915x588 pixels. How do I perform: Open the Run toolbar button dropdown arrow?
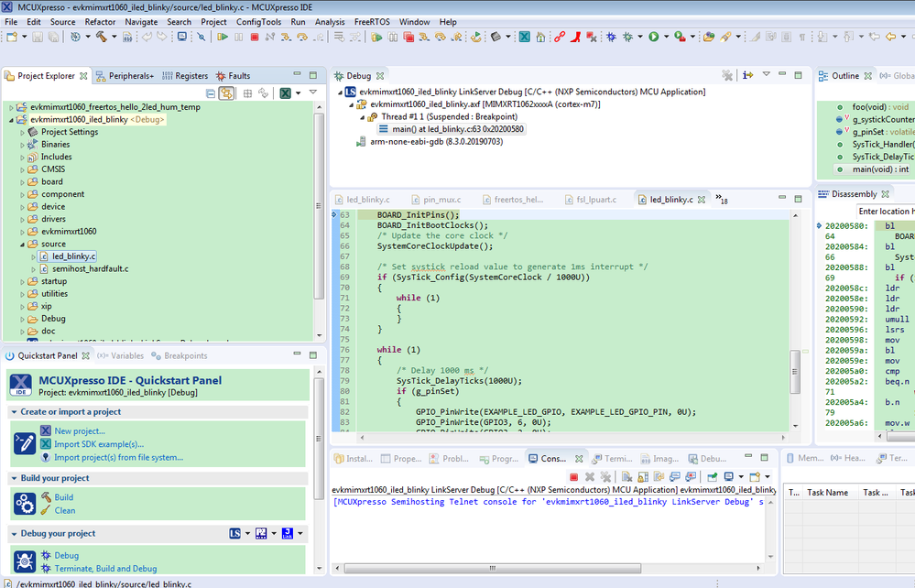point(666,37)
